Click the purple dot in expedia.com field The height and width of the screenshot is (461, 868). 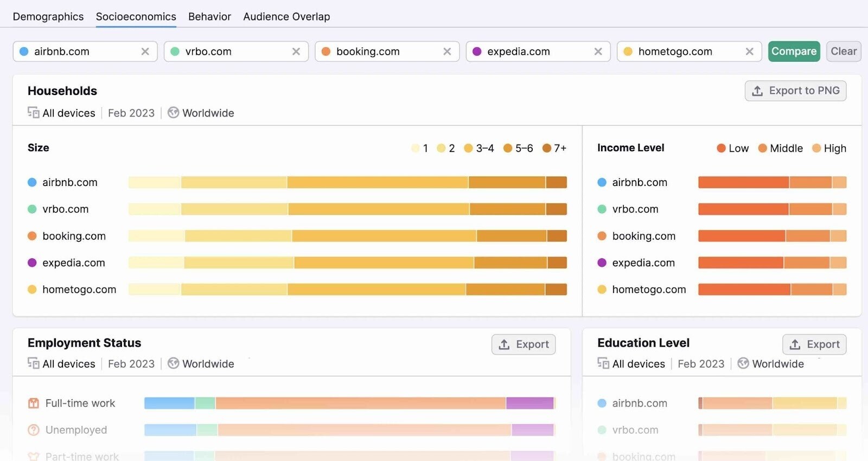(477, 52)
